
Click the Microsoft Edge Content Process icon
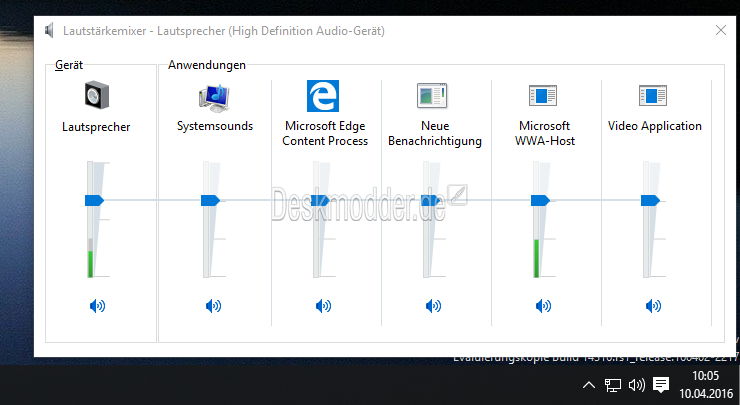point(323,96)
